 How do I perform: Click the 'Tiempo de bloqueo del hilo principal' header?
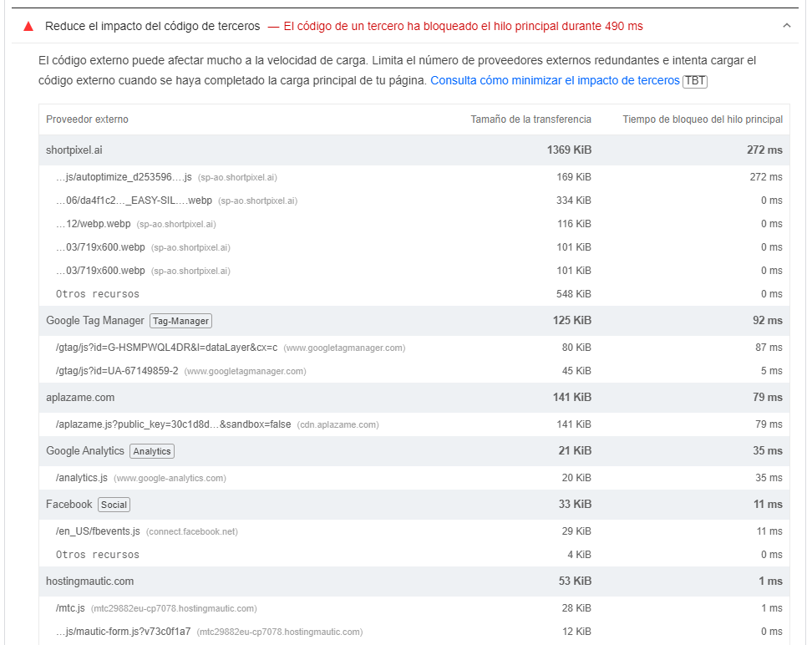[x=703, y=119]
